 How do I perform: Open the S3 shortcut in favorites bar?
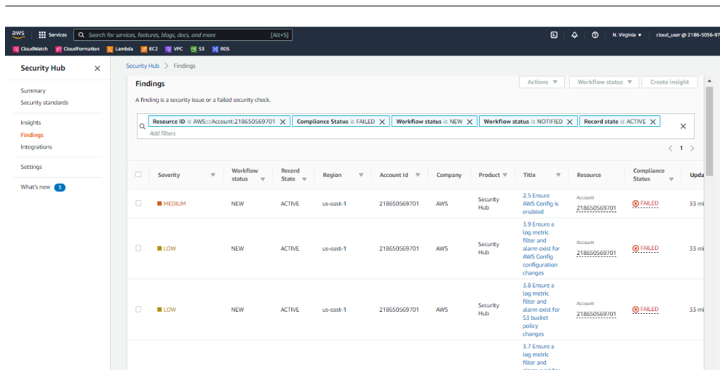click(198, 49)
